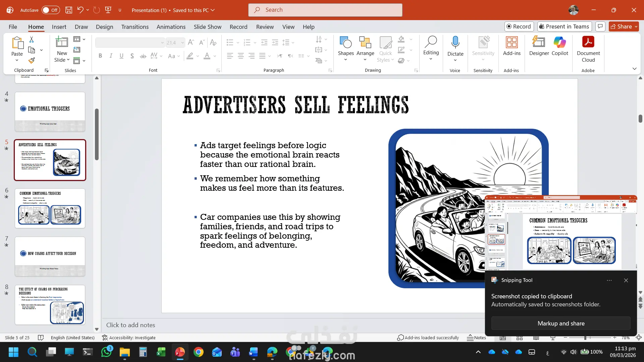Click the Format Painter icon

[32, 61]
